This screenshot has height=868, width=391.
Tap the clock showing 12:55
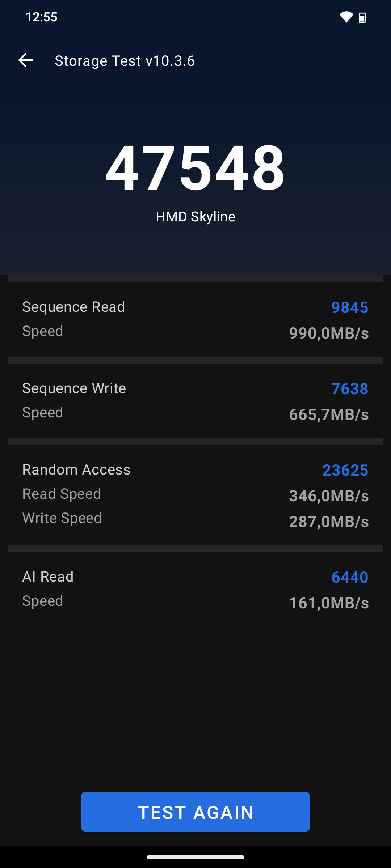[41, 17]
